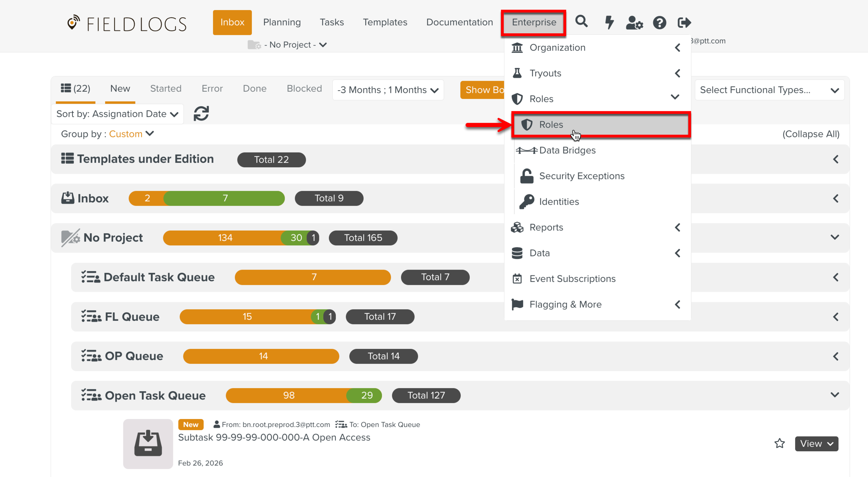Click the Collapse All link
868x477 pixels.
[x=810, y=134]
